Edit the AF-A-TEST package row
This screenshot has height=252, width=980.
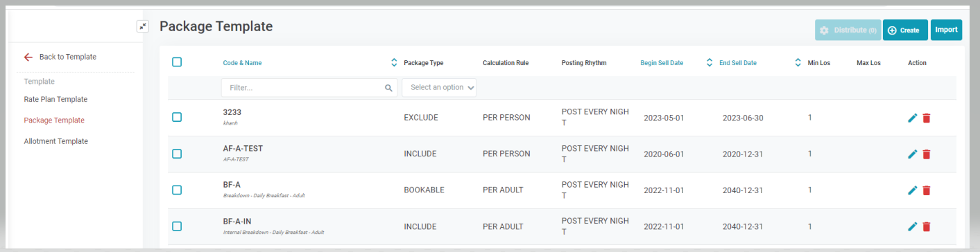[912, 154]
